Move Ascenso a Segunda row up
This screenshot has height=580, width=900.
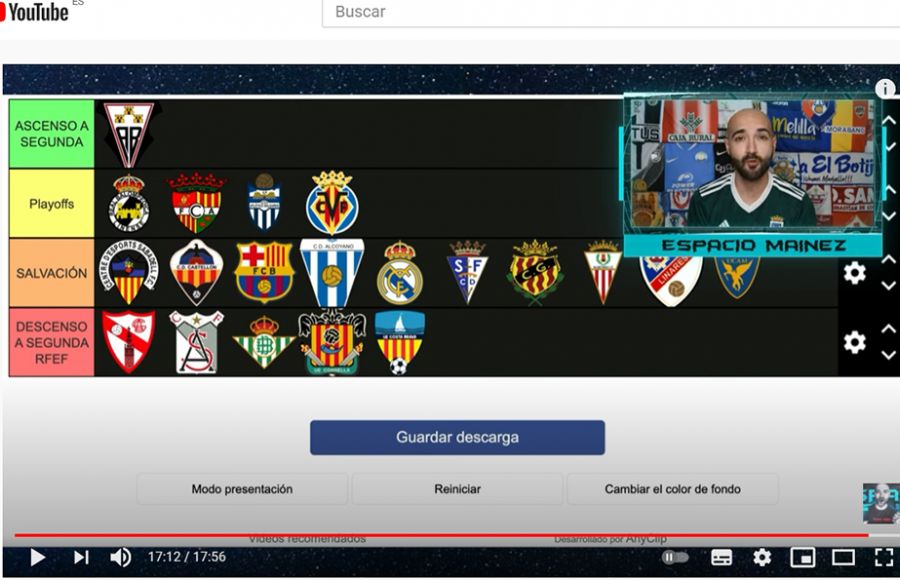889,121
